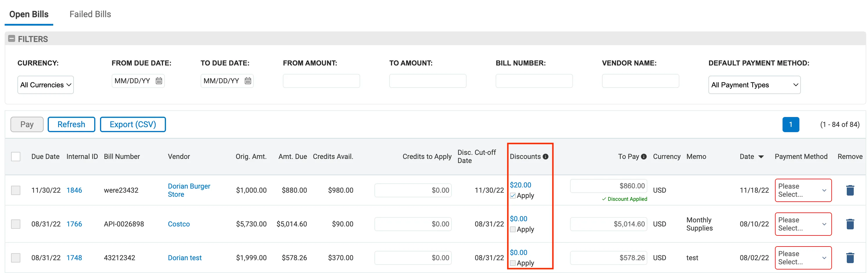Select the bill 1766 row checkbox

16,224
